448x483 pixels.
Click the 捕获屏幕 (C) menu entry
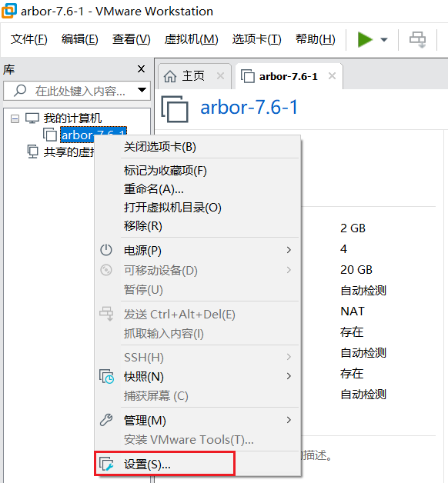198,396
